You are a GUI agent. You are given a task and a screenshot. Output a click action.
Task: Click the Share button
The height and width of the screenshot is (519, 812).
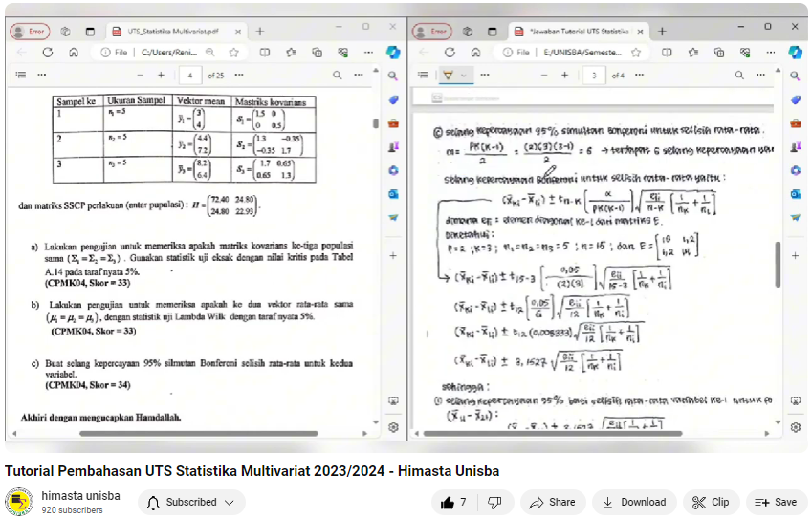[553, 502]
